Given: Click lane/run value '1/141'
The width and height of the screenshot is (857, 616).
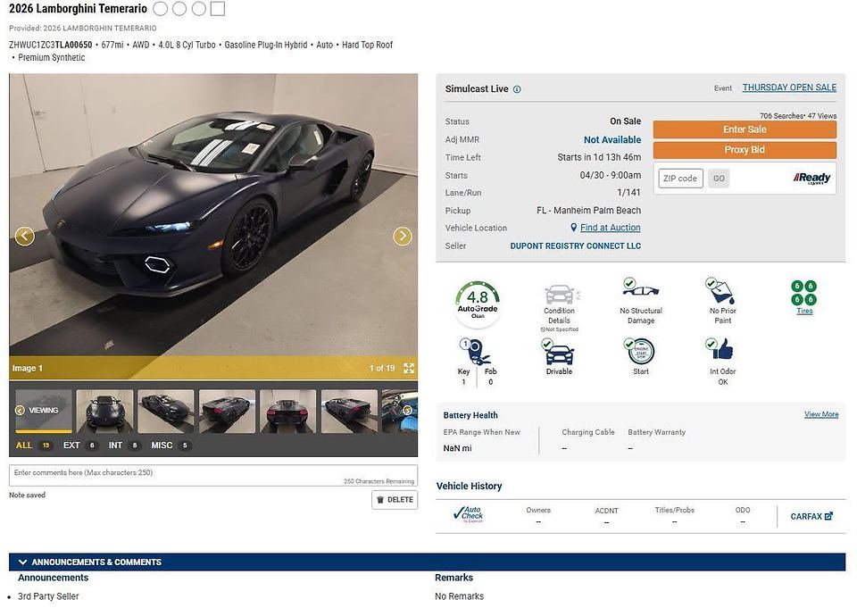Looking at the screenshot, I should pyautogui.click(x=628, y=193).
